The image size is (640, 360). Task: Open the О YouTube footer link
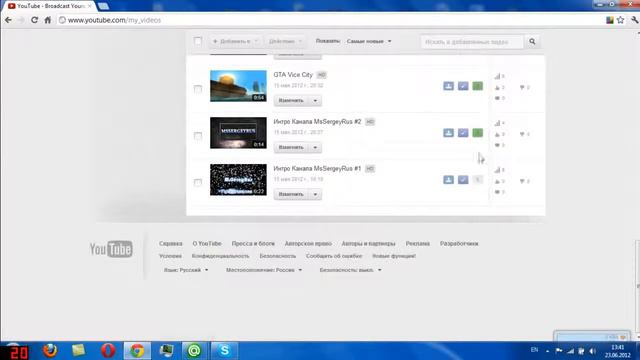[x=207, y=243]
